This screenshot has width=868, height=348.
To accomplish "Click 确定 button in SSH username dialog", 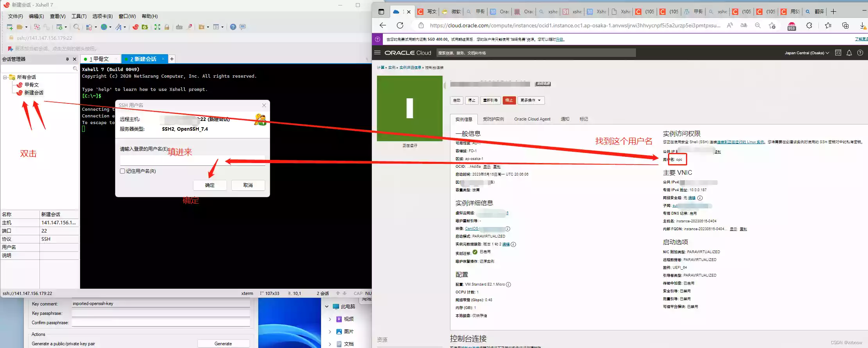I will (210, 185).
